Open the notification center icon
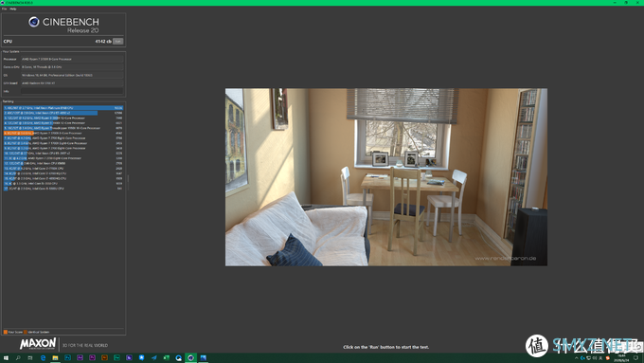 [635, 358]
